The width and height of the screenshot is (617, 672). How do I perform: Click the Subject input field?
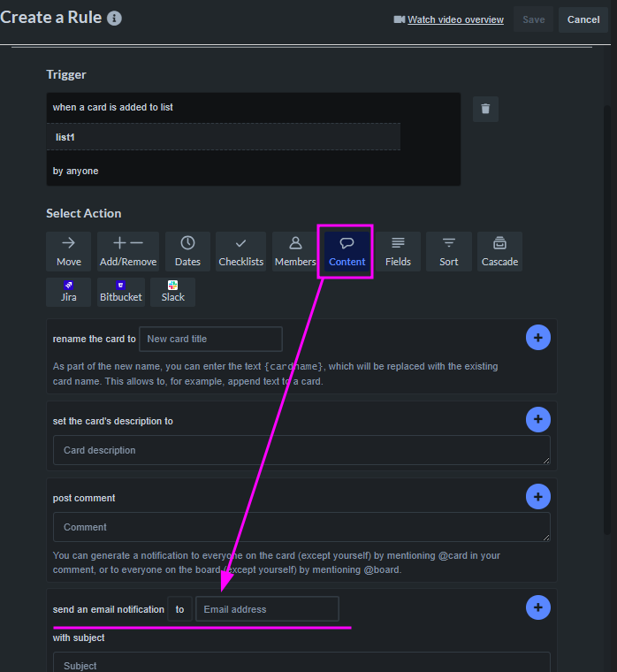(301, 662)
